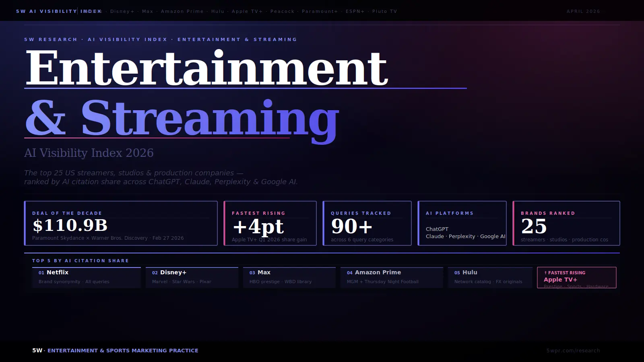Viewport: 644px width, 362px height.
Task: Click ESPN+ in the top ticker bar
Action: (x=355, y=11)
